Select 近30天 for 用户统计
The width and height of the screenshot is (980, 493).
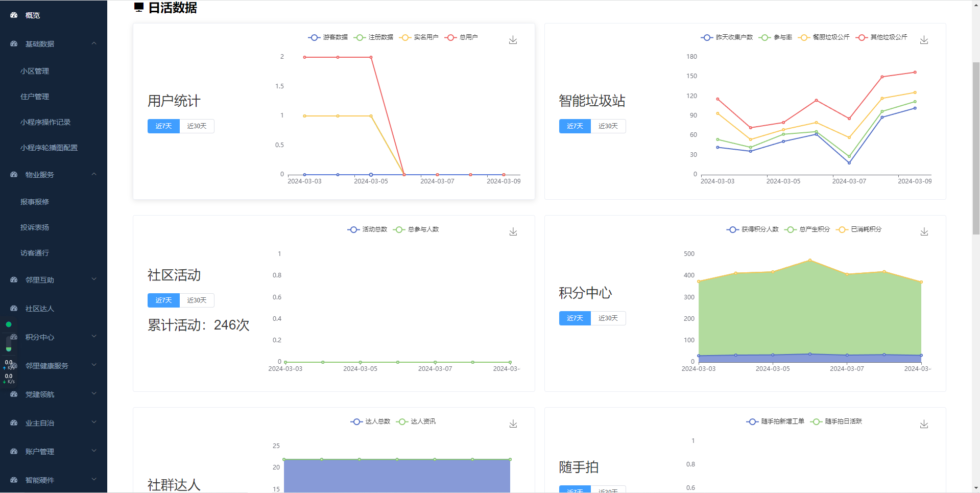197,126
